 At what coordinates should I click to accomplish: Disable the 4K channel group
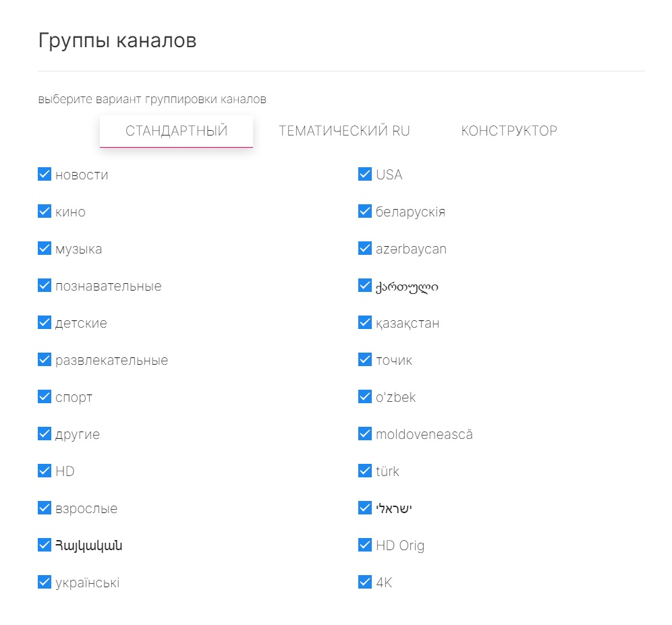point(365,583)
